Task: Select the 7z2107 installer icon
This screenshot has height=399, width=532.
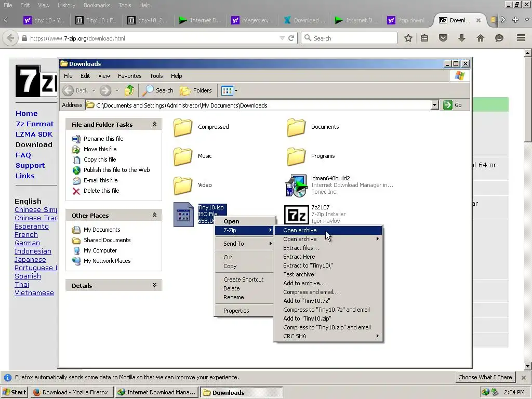Action: click(x=296, y=215)
